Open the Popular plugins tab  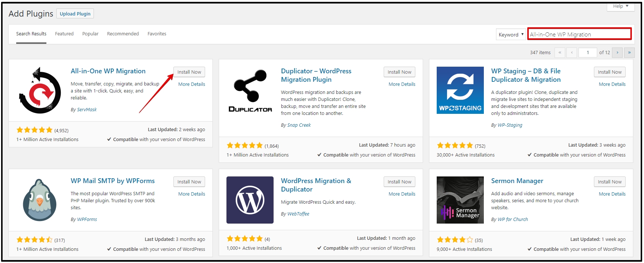[90, 34]
